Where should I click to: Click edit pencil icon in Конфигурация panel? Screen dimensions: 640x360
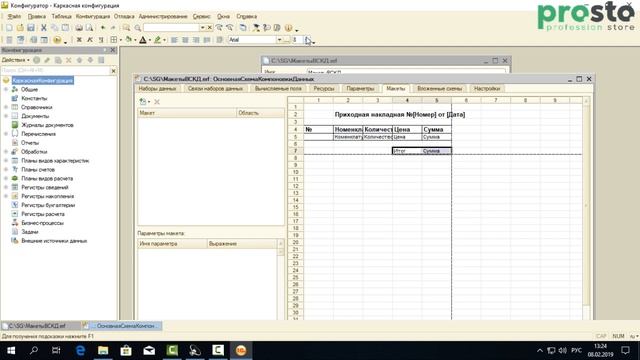[x=47, y=60]
